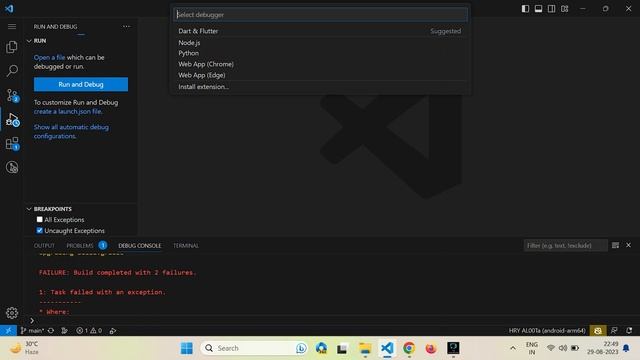The height and width of the screenshot is (360, 640).
Task: Click the Run and Debug button
Action: click(81, 84)
